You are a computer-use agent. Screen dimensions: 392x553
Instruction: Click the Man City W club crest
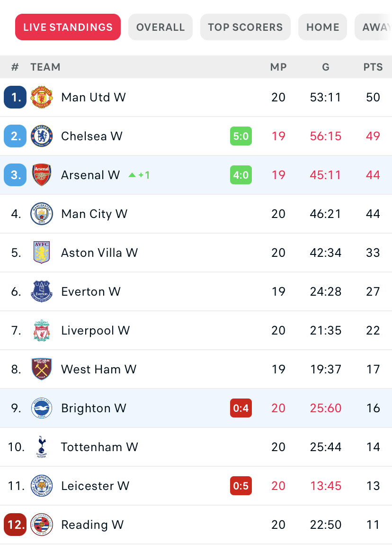(42, 214)
